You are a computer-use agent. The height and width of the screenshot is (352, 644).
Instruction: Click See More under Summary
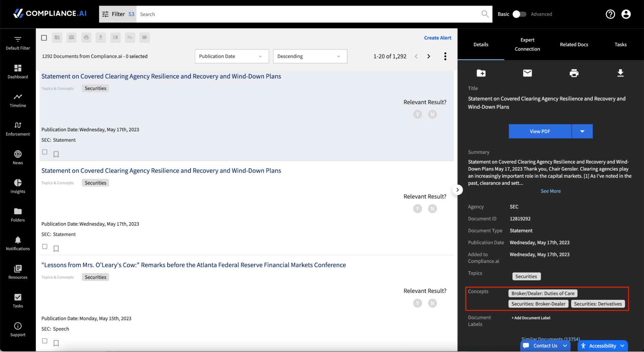pos(551,191)
